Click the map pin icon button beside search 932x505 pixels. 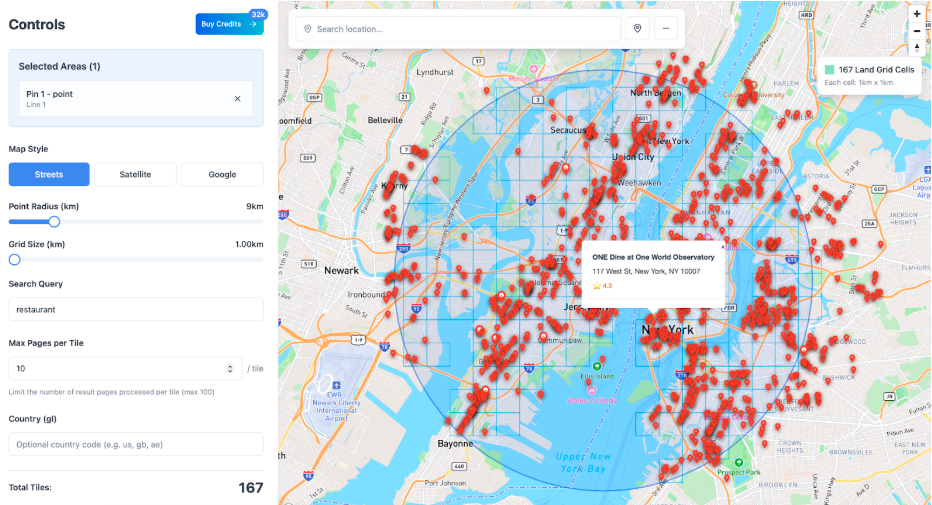tap(637, 29)
